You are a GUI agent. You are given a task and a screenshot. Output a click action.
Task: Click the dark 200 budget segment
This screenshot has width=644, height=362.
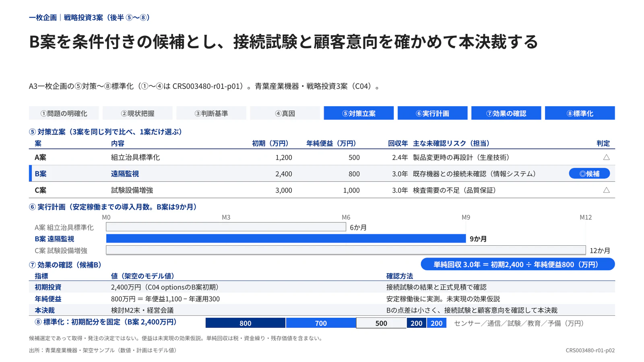click(x=416, y=323)
